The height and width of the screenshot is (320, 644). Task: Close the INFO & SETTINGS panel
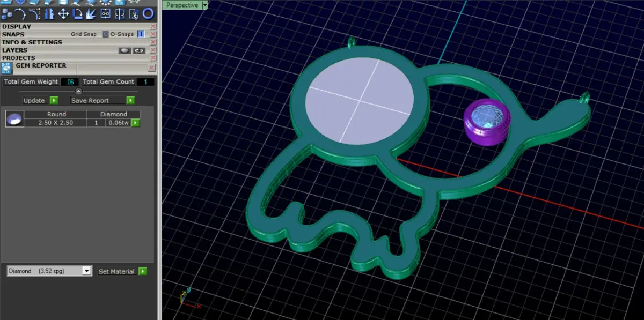click(x=153, y=42)
